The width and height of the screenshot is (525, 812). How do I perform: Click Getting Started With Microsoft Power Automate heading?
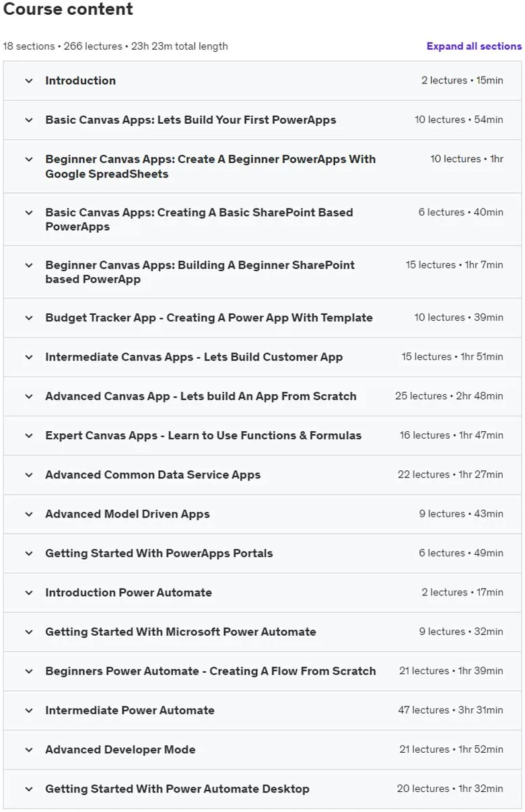point(180,632)
